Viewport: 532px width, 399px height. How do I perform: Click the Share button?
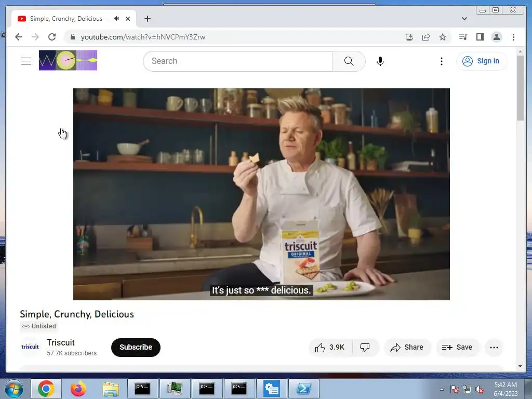pos(407,348)
